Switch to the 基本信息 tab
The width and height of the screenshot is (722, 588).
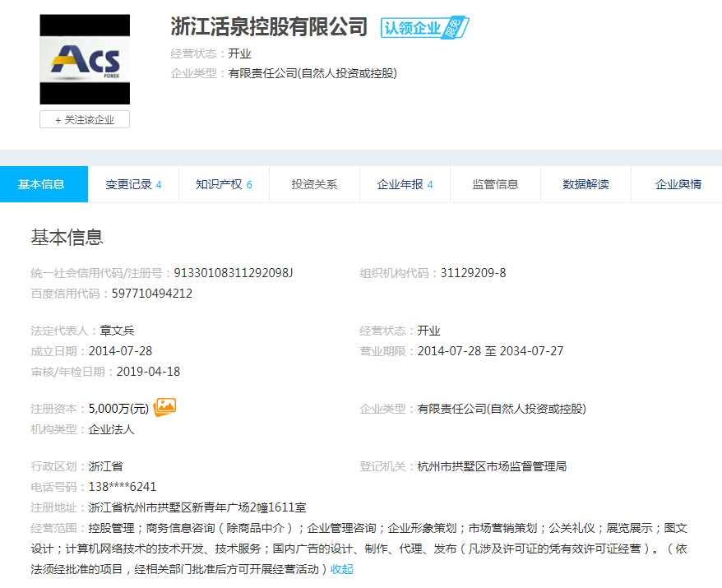tap(42, 184)
